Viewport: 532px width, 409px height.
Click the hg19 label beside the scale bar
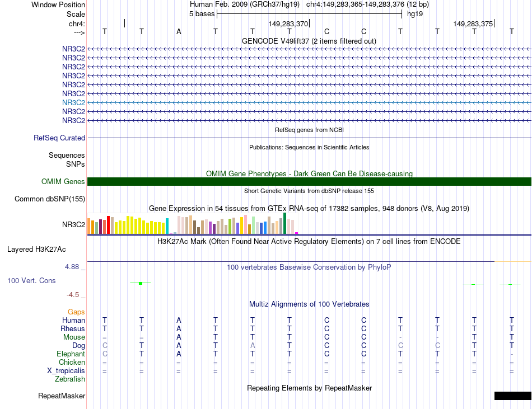pos(415,14)
